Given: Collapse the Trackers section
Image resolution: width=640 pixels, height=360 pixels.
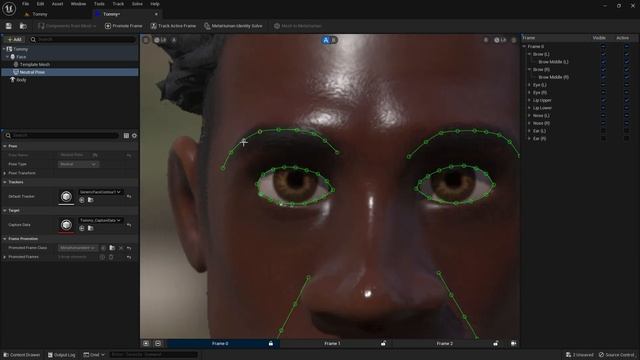Looking at the screenshot, I should pyautogui.click(x=5, y=182).
